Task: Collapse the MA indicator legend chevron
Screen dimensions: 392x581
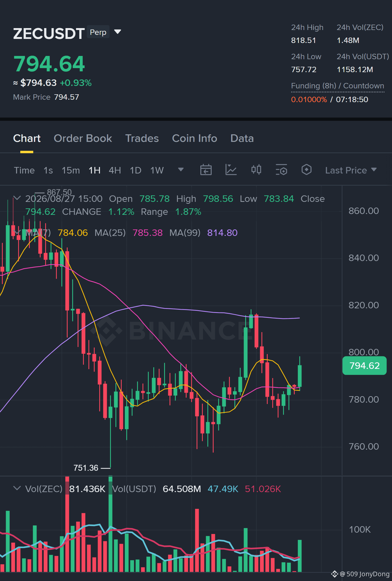Action: point(17,232)
